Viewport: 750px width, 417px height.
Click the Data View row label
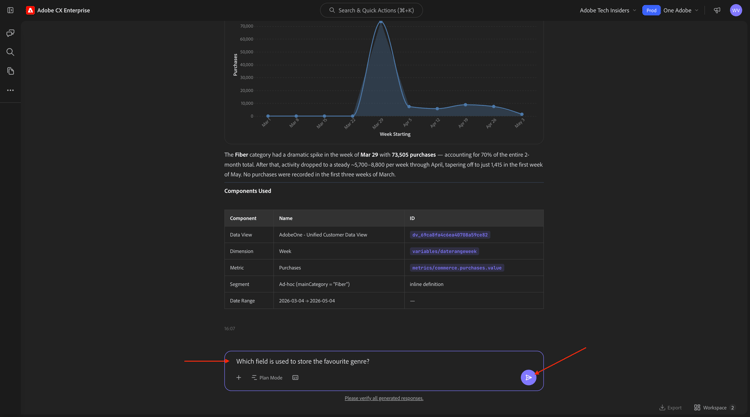coord(241,235)
